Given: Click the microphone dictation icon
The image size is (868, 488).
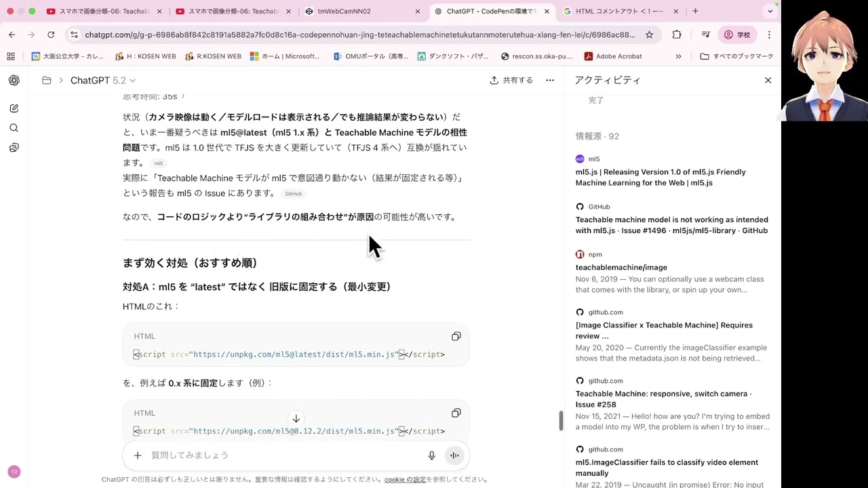Looking at the screenshot, I should point(431,455).
